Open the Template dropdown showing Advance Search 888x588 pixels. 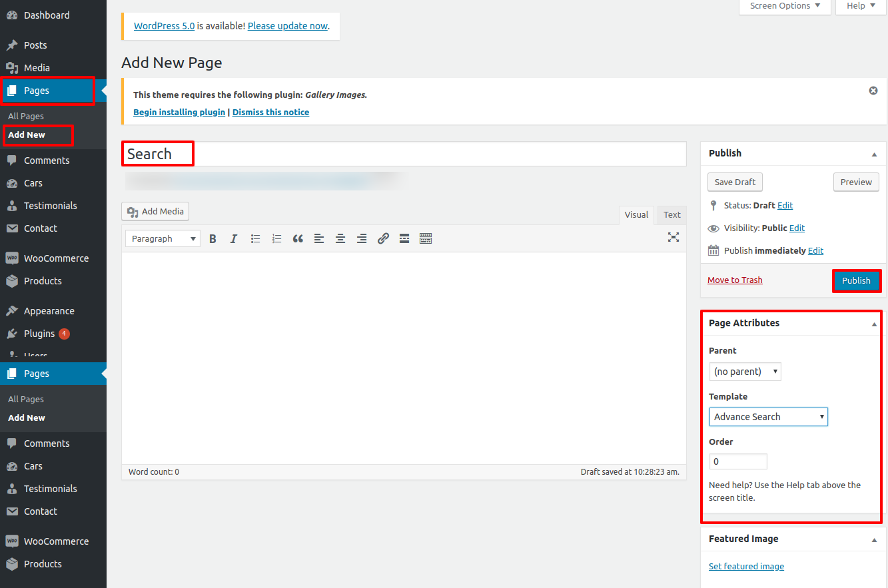click(x=768, y=417)
